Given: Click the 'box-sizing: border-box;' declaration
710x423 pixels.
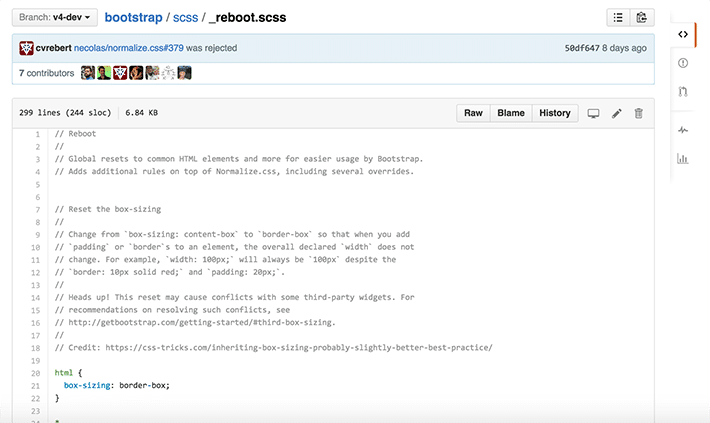Looking at the screenshot, I should tap(117, 385).
